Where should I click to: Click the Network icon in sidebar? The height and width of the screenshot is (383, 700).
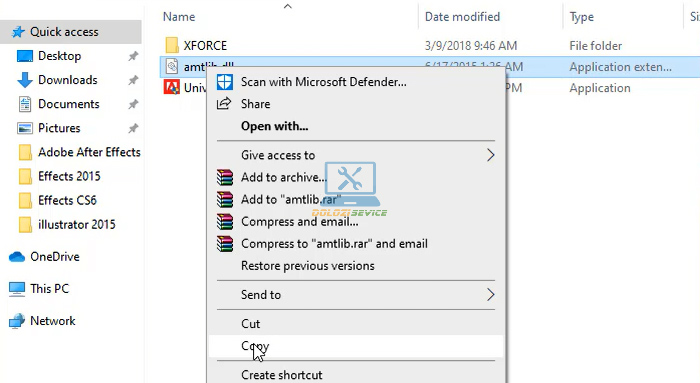[17, 321]
